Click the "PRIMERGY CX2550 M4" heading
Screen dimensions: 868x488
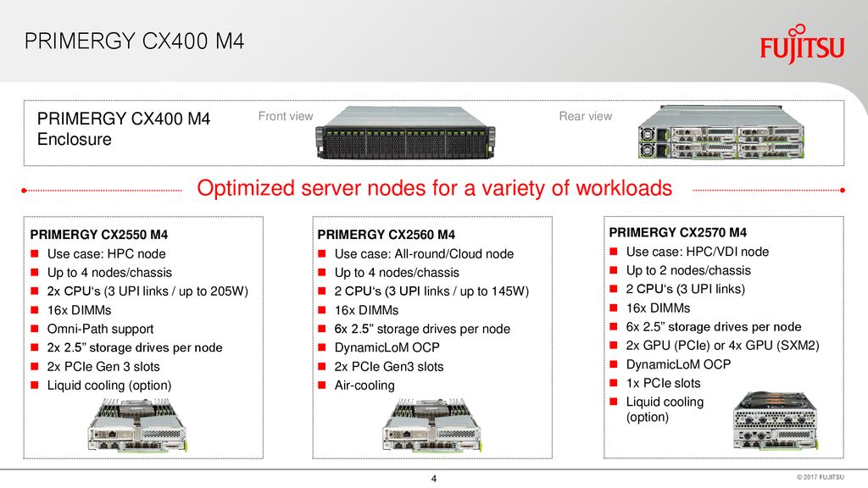click(99, 235)
